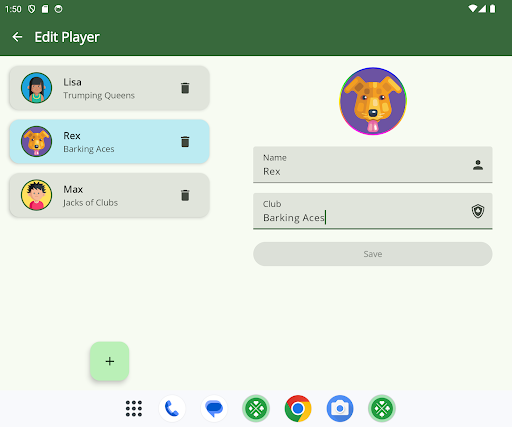Click the shield icon in Club field

(x=478, y=211)
